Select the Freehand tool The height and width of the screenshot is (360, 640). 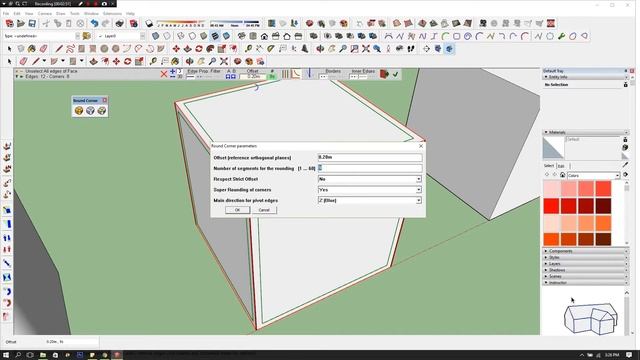[x=70, y=49]
